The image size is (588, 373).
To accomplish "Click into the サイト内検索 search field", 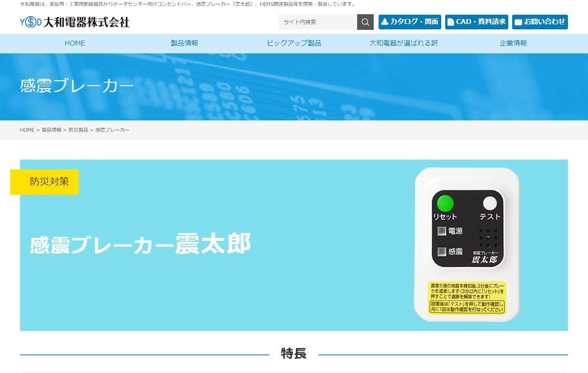I will tap(318, 22).
